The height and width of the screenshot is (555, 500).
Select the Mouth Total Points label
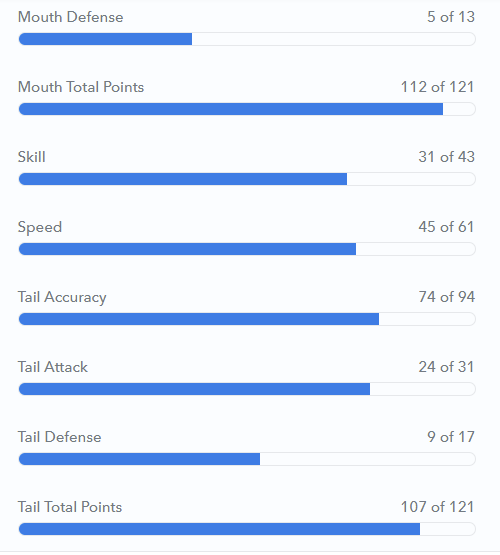[x=81, y=87]
